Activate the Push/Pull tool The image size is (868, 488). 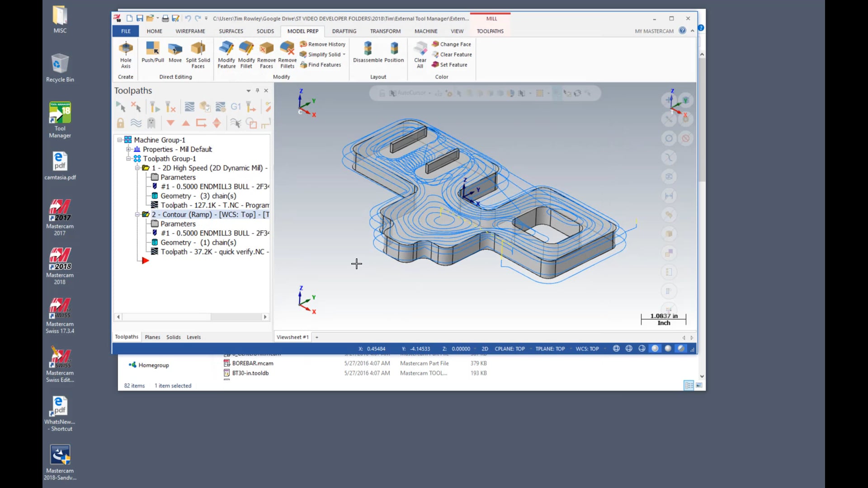pos(153,52)
